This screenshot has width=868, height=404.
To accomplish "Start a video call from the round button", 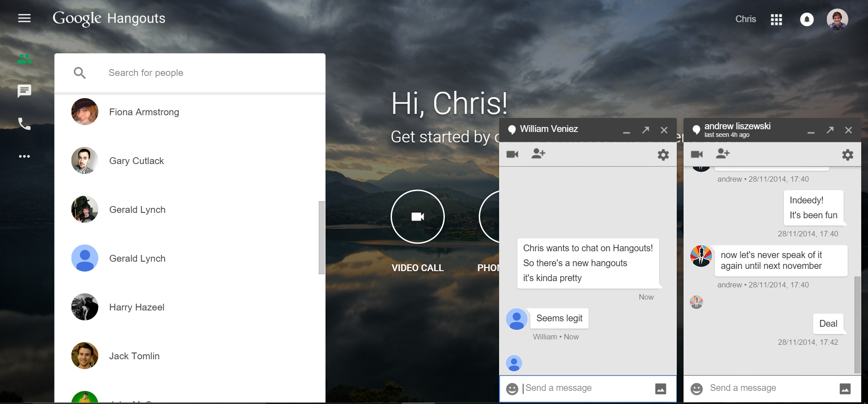I will [x=418, y=216].
